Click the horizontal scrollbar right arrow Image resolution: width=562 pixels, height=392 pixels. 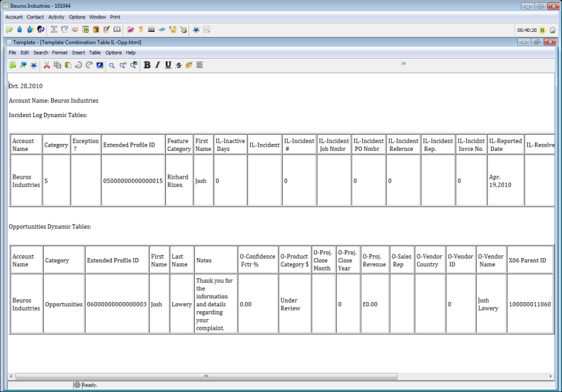point(551,376)
